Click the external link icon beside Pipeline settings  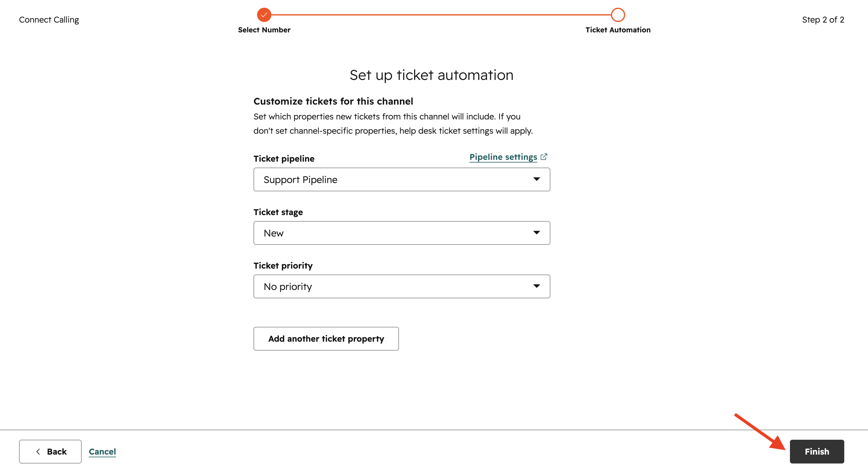(x=544, y=157)
